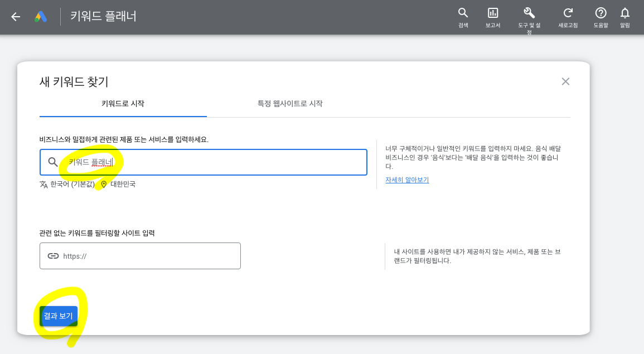Focus the keyword input field
Image resolution: width=644 pixels, height=354 pixels.
pos(204,162)
